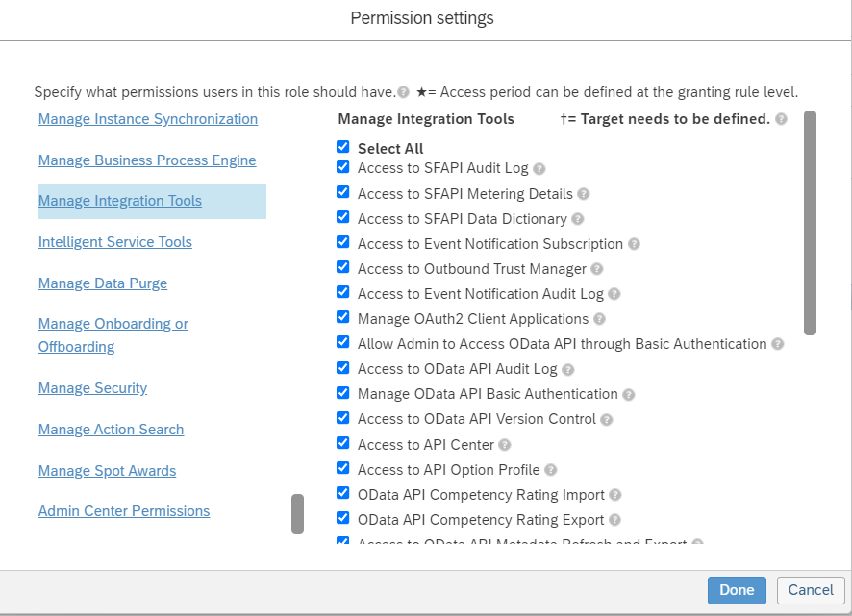852x616 pixels.
Task: Click help icon beside OData API Audit Log
Action: click(567, 369)
